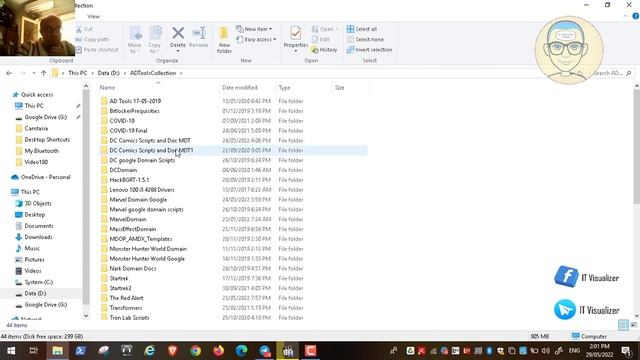Select the Marvel Domain Google folder
Screen dimensions: 640x360
pos(138,200)
